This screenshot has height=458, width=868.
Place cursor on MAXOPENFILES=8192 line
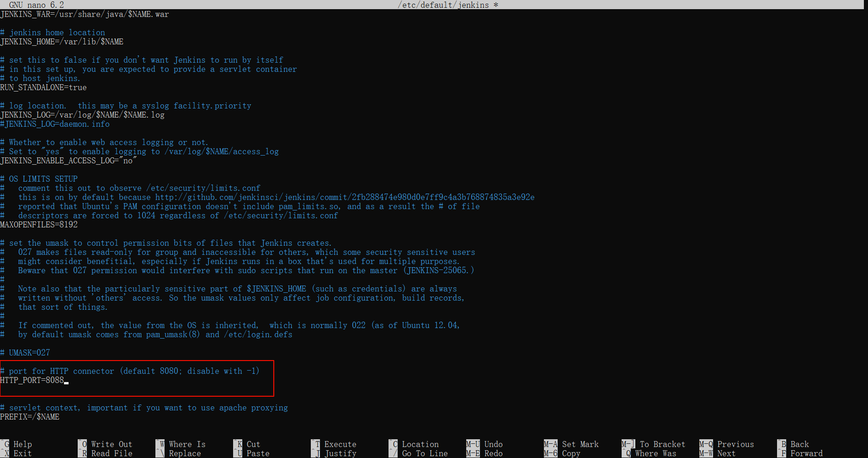click(39, 225)
